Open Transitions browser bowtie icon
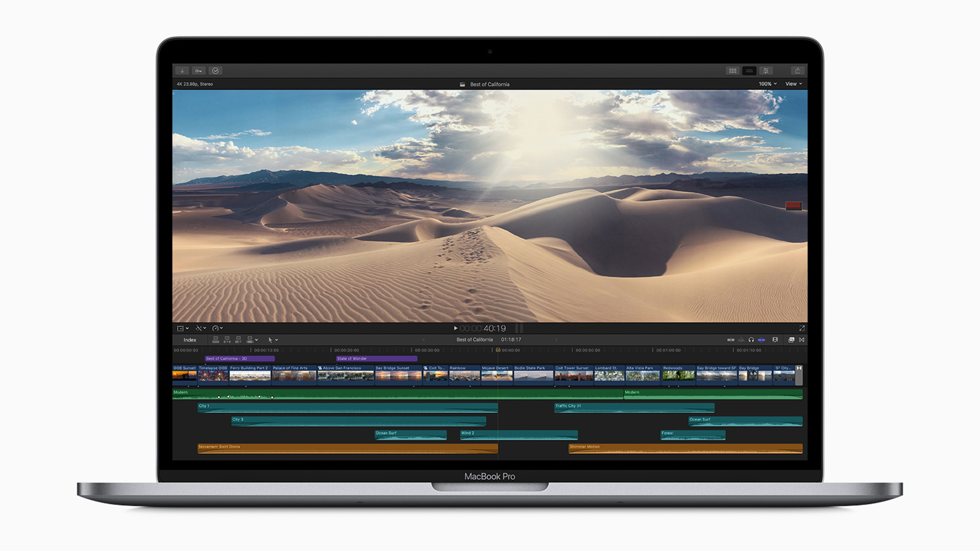 [802, 340]
